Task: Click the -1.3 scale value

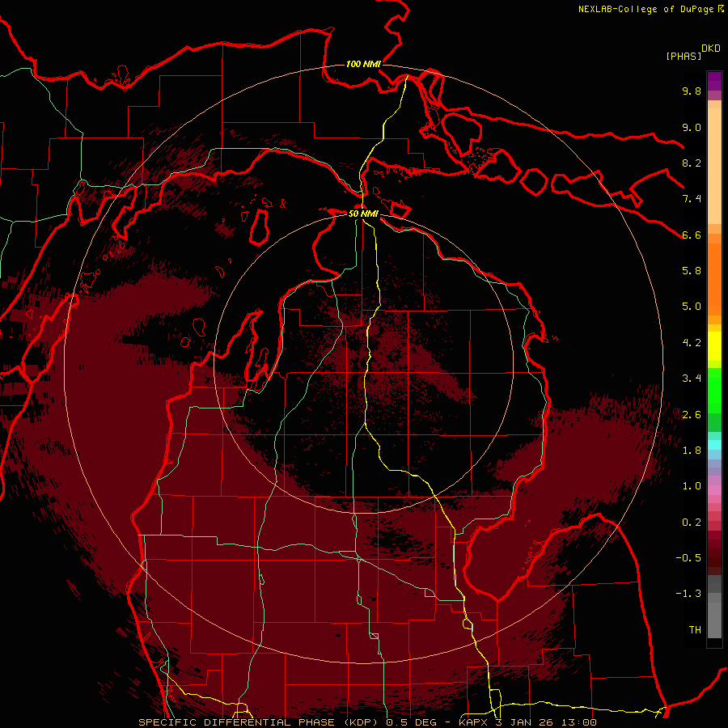Action: (x=688, y=594)
